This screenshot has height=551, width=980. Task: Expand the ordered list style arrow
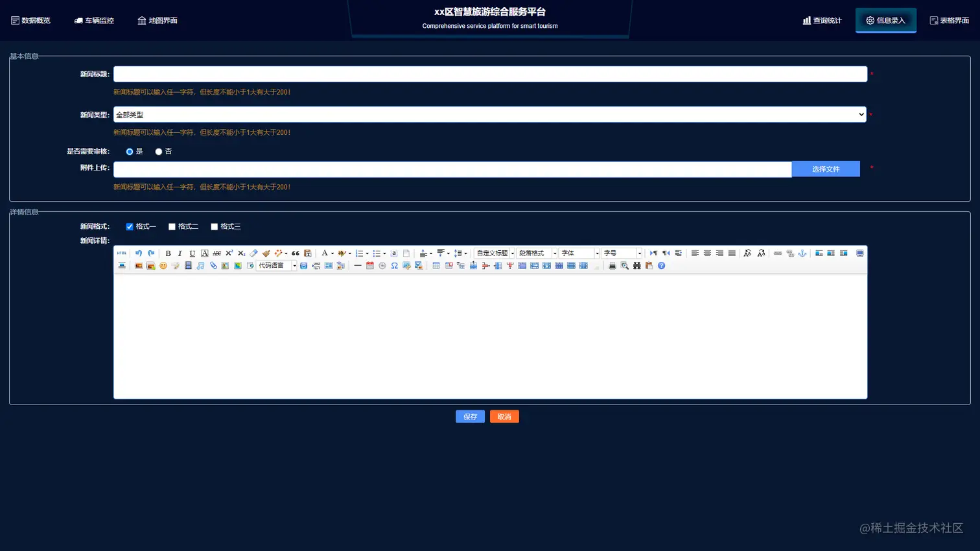pyautogui.click(x=367, y=253)
